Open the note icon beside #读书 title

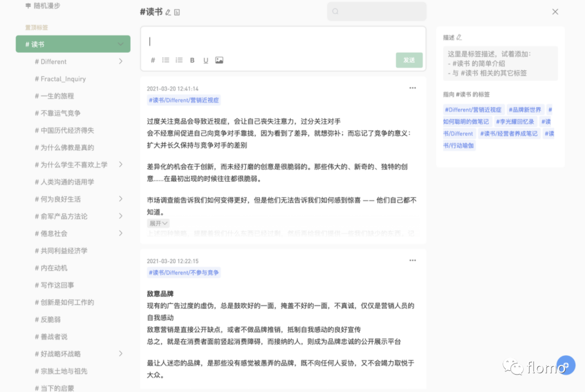tap(177, 12)
